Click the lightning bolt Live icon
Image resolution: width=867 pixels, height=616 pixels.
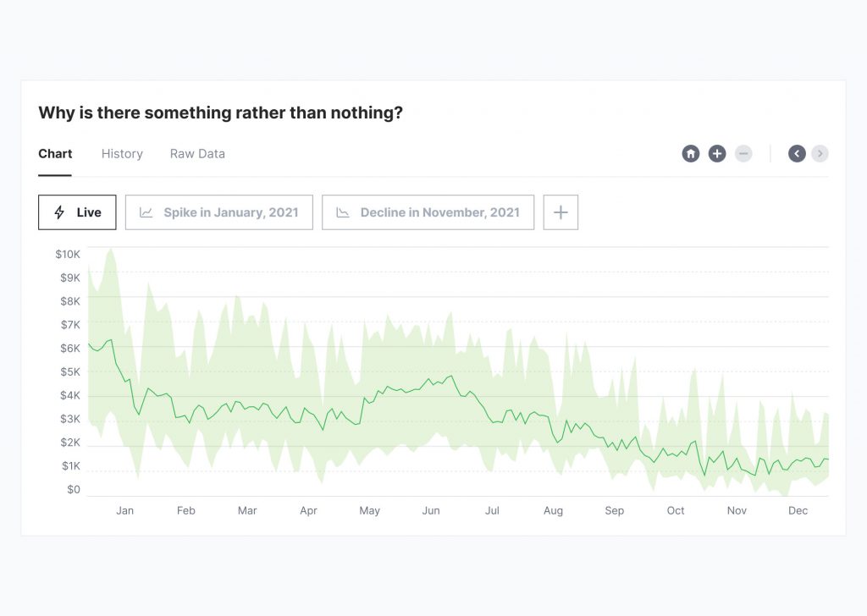pos(59,213)
